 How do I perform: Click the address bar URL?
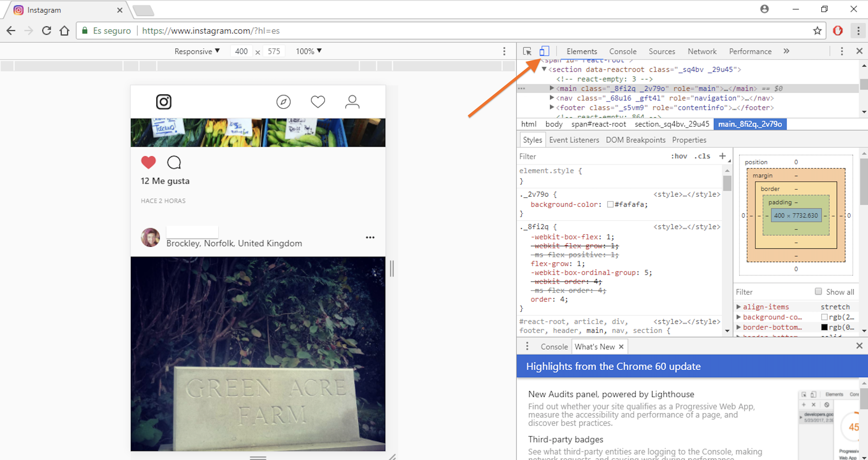coord(211,31)
